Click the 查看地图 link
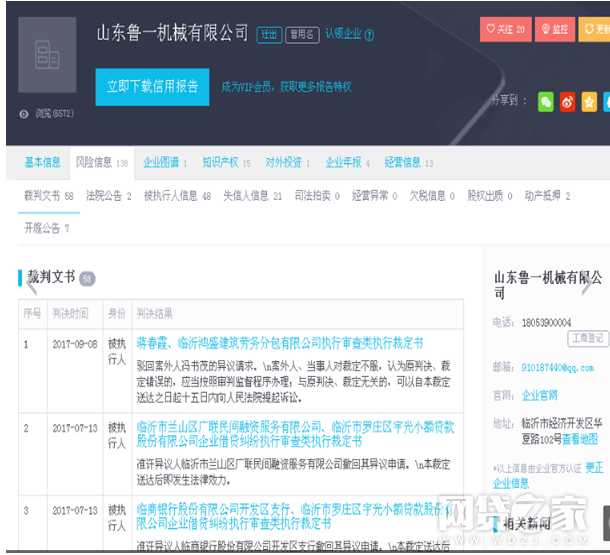Screen dimensions: 610x555 (x=580, y=439)
